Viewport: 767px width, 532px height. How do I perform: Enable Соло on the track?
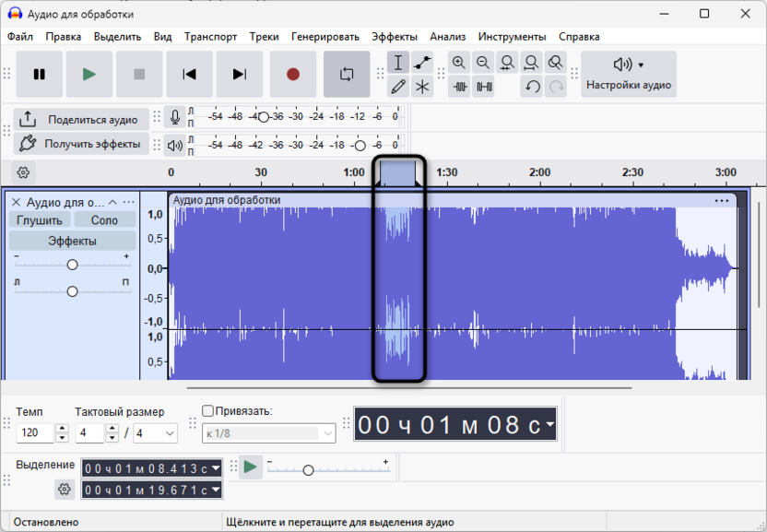coord(104,219)
